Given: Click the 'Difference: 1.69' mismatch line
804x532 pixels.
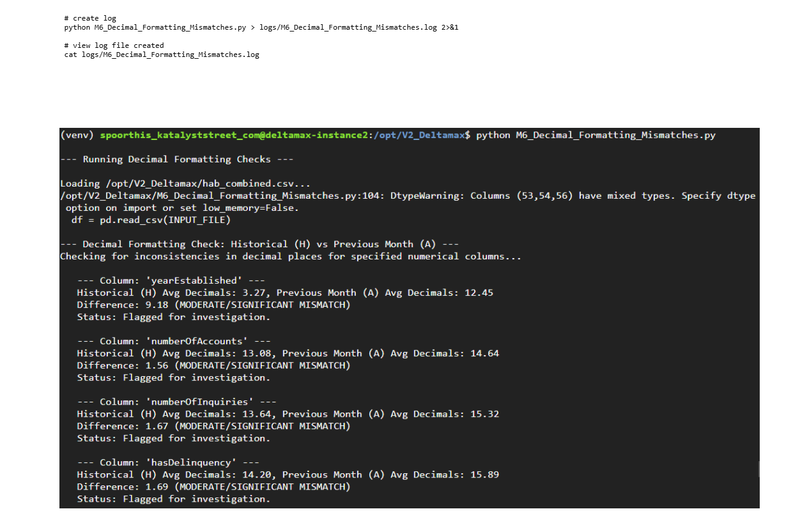Looking at the screenshot, I should pyautogui.click(x=213, y=487).
